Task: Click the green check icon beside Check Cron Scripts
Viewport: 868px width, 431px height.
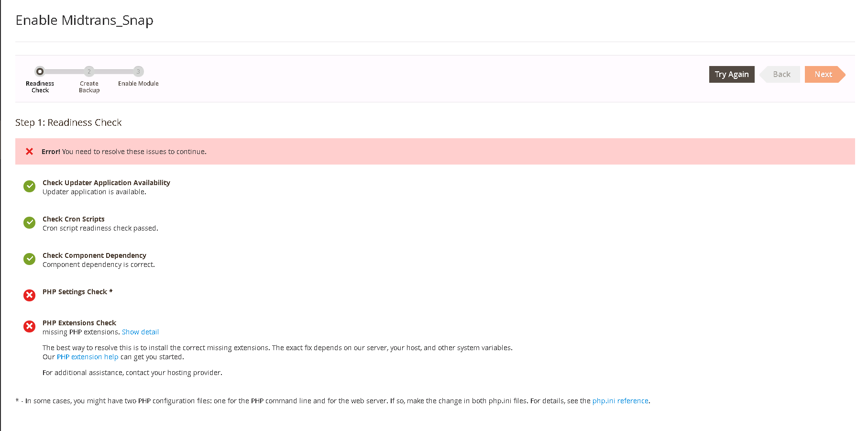Action: (29, 222)
